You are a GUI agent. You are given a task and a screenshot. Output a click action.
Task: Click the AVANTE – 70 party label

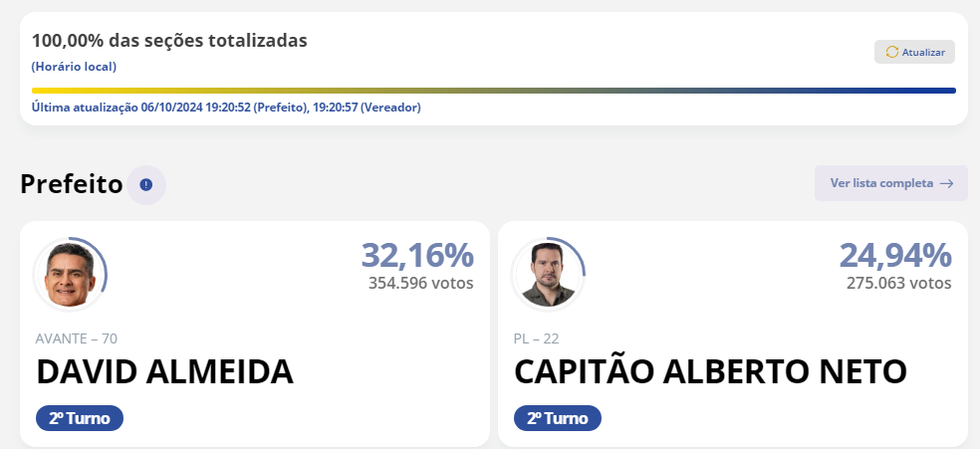(x=77, y=338)
